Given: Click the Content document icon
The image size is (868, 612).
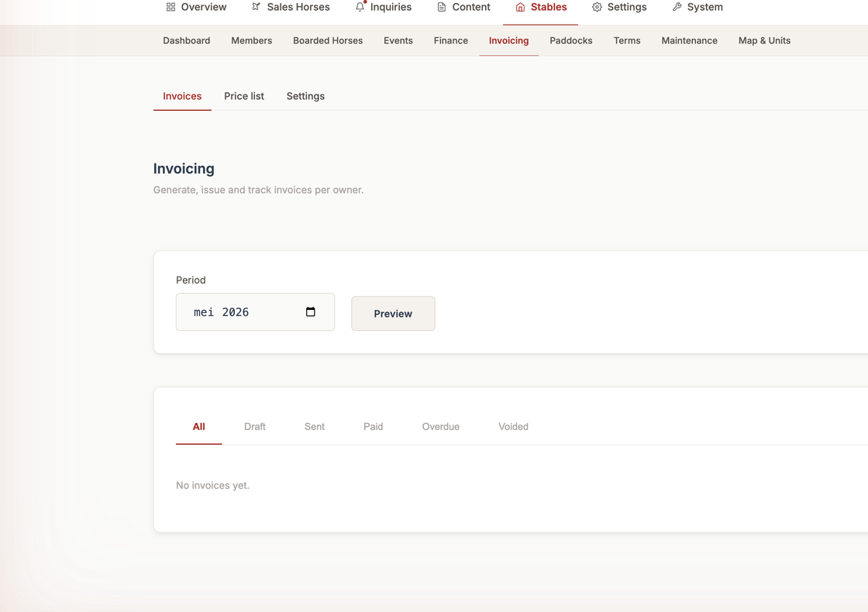Looking at the screenshot, I should coord(442,7).
